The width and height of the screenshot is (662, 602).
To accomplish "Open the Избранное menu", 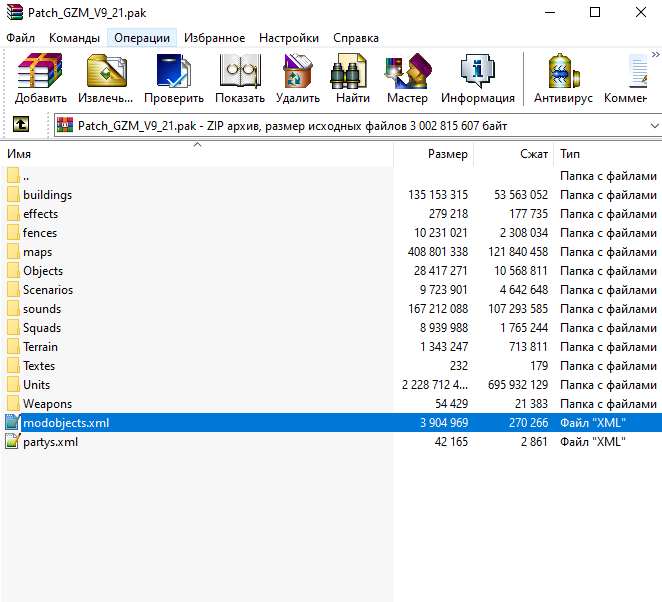I will coord(214,38).
